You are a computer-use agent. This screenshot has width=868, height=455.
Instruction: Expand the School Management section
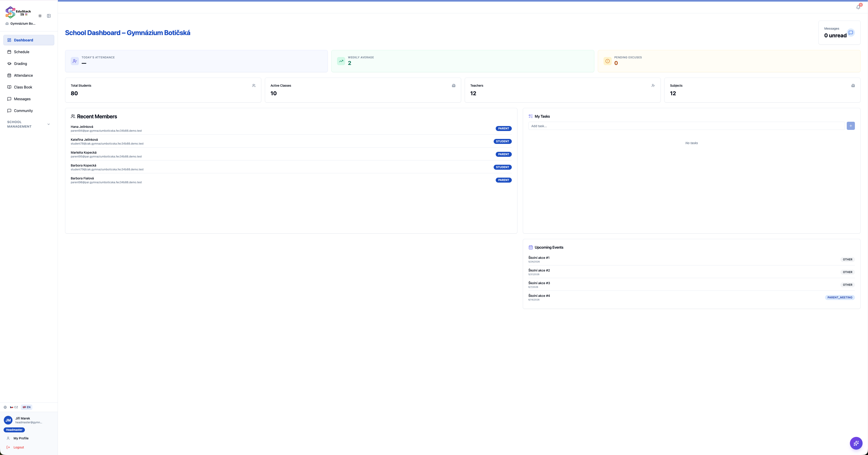[29, 124]
